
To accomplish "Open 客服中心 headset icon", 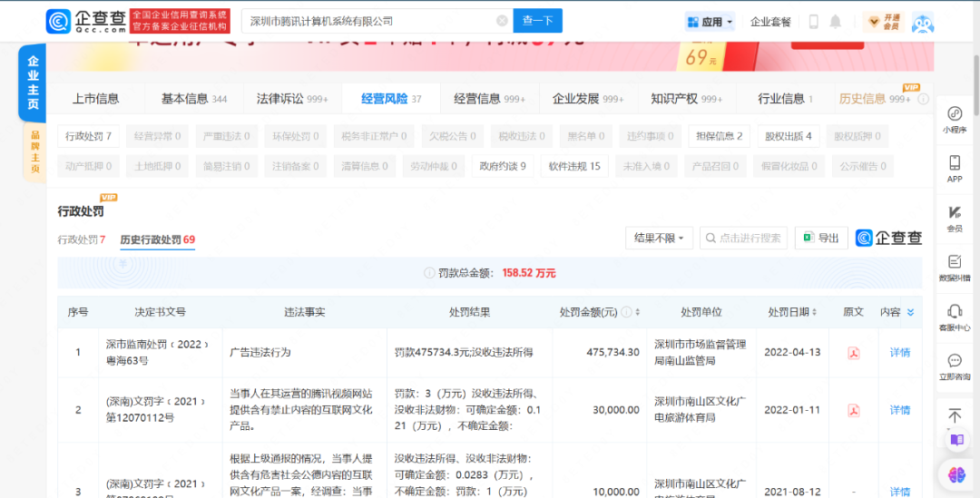I will [955, 317].
